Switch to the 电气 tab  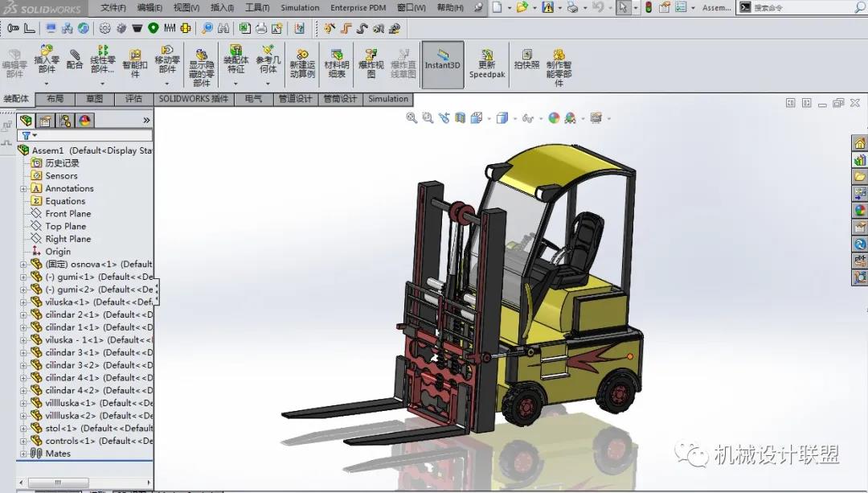[x=253, y=99]
